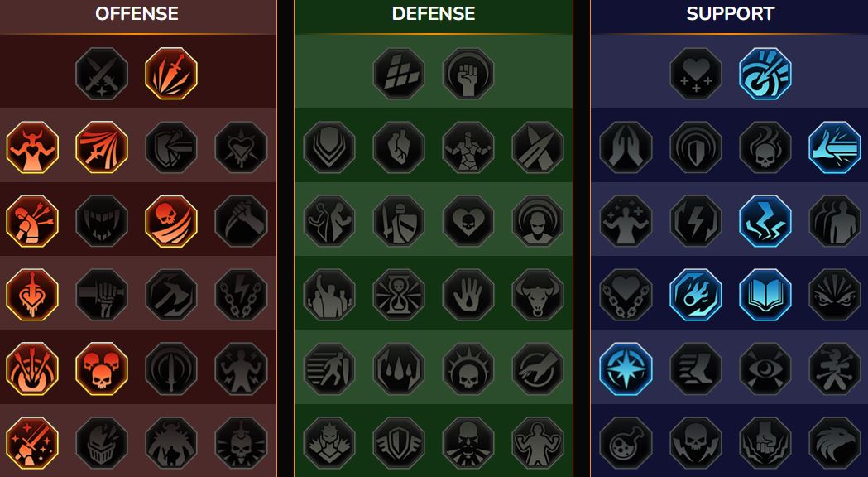Open the Defense mastery tree header
The height and width of the screenshot is (477, 868).
tap(434, 14)
